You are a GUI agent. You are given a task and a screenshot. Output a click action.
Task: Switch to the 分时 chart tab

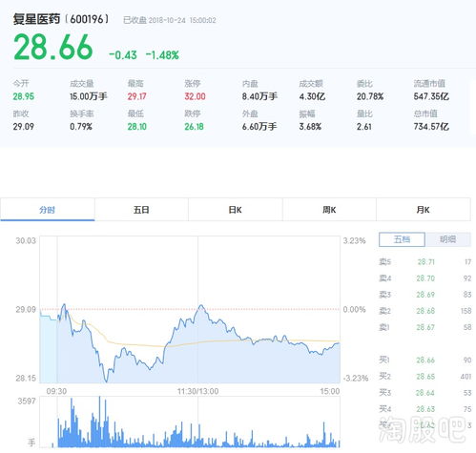pyautogui.click(x=47, y=210)
